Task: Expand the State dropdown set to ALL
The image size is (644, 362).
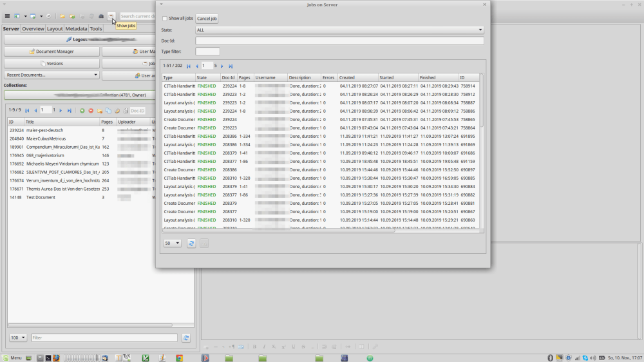Action: [339, 30]
